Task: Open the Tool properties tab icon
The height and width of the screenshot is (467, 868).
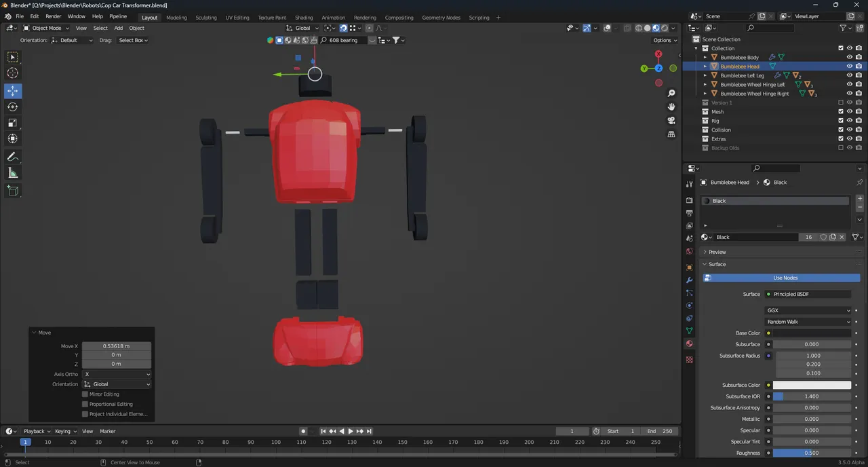Action: 690,184
